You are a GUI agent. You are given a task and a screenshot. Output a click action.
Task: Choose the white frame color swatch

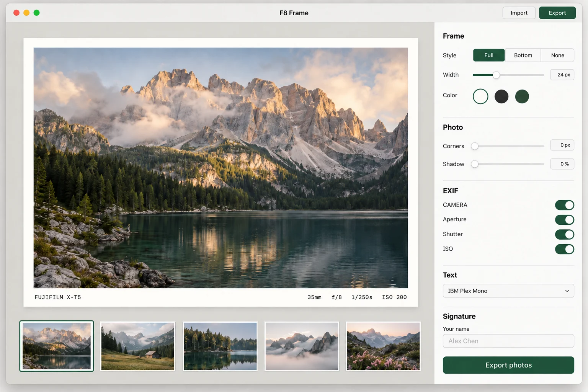[480, 96]
